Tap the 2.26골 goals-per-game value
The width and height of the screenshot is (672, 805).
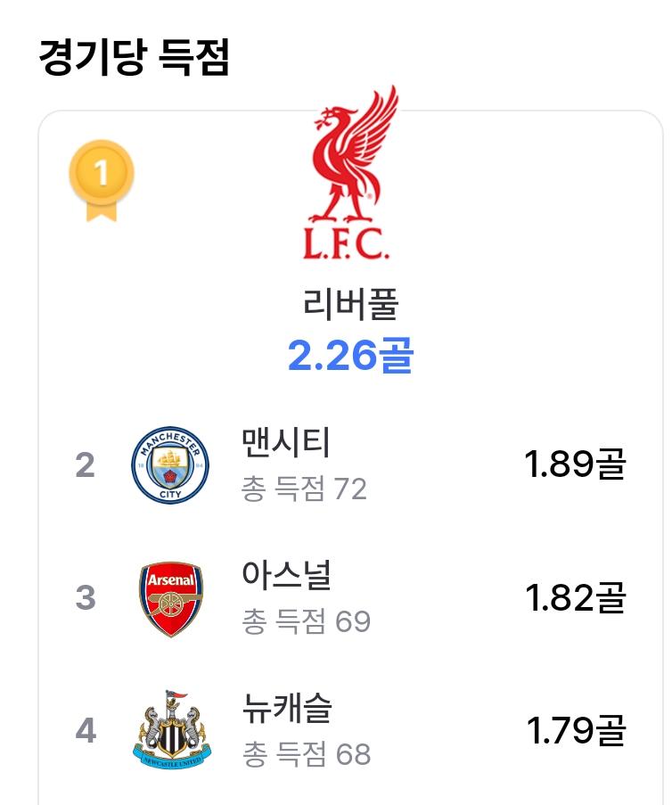[x=350, y=355]
